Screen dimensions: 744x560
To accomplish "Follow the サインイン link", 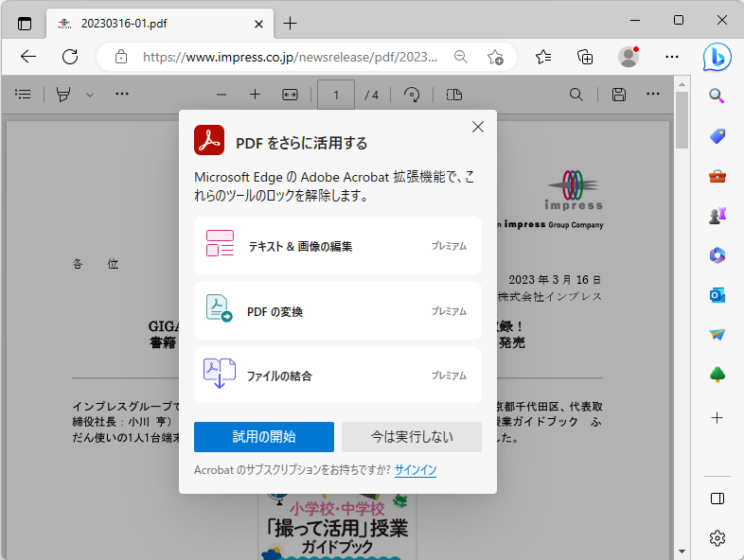I will click(416, 470).
